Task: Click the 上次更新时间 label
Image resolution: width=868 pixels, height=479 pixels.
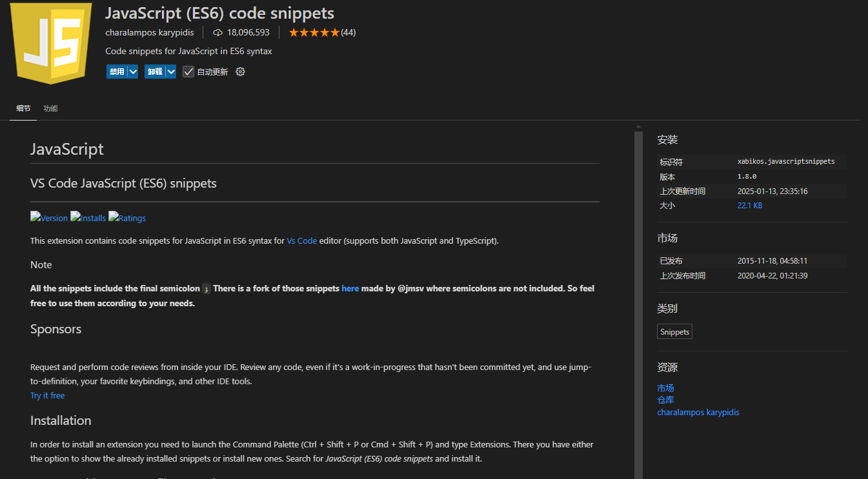Action: (x=682, y=191)
